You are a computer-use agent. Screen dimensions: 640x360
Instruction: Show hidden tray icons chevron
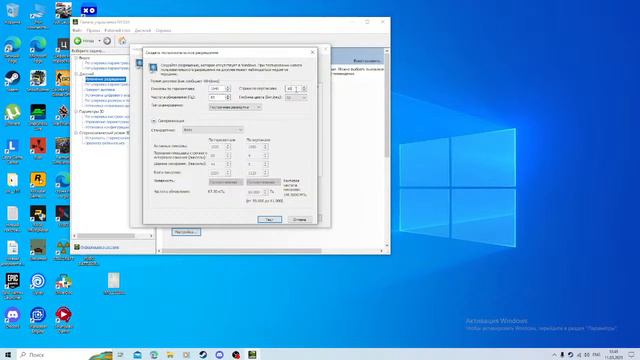[554, 355]
